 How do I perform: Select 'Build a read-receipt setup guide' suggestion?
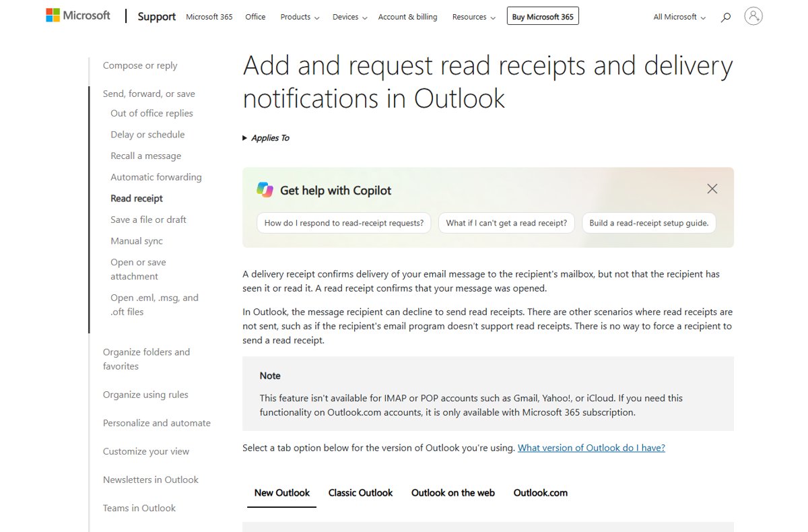[649, 223]
